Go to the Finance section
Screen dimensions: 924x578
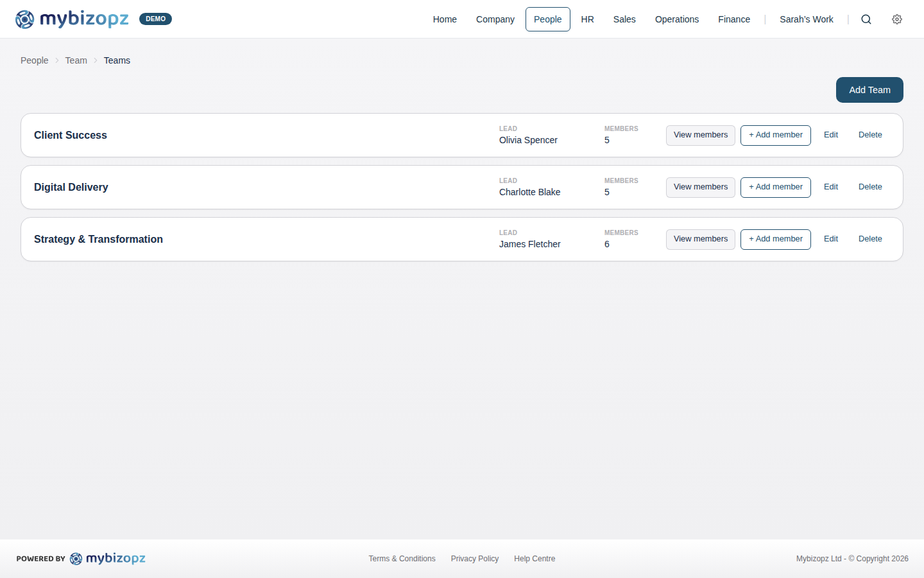[x=734, y=19]
